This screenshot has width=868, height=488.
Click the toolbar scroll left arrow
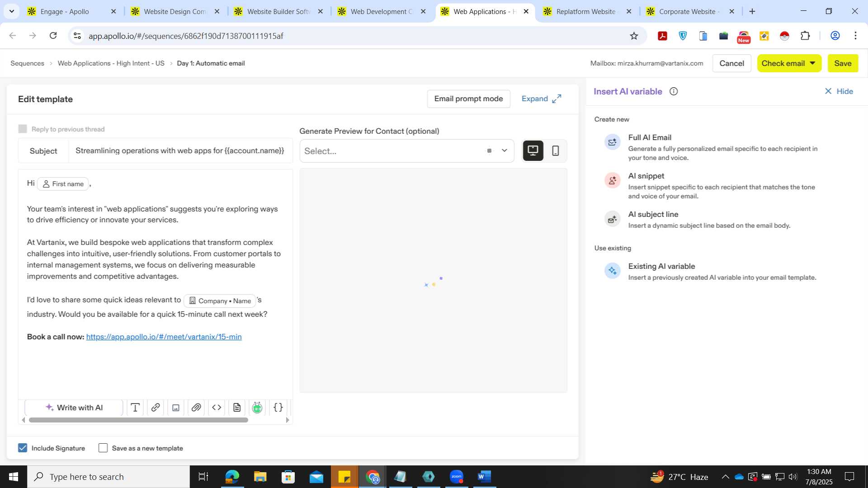tap(23, 420)
